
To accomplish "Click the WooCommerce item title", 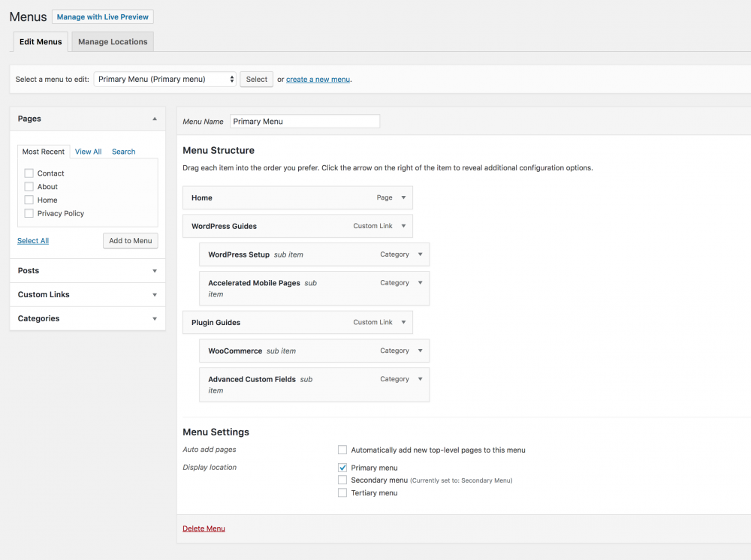I will pyautogui.click(x=235, y=351).
